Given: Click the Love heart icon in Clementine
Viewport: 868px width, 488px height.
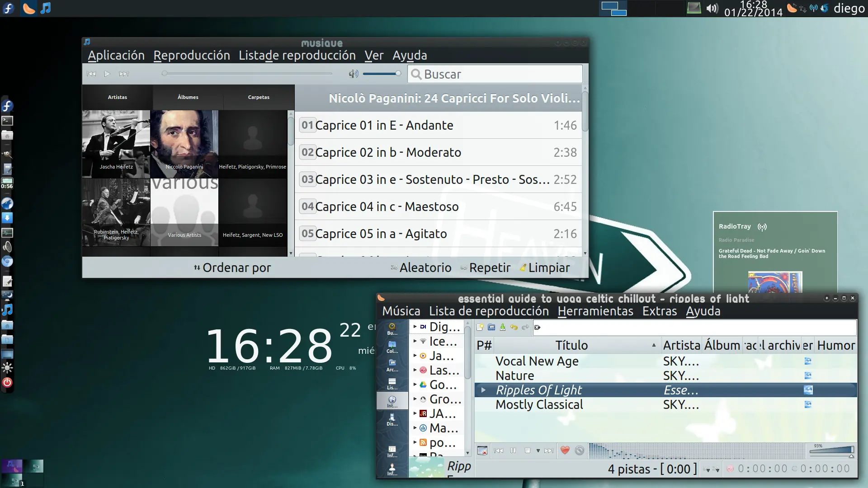Looking at the screenshot, I should point(565,450).
